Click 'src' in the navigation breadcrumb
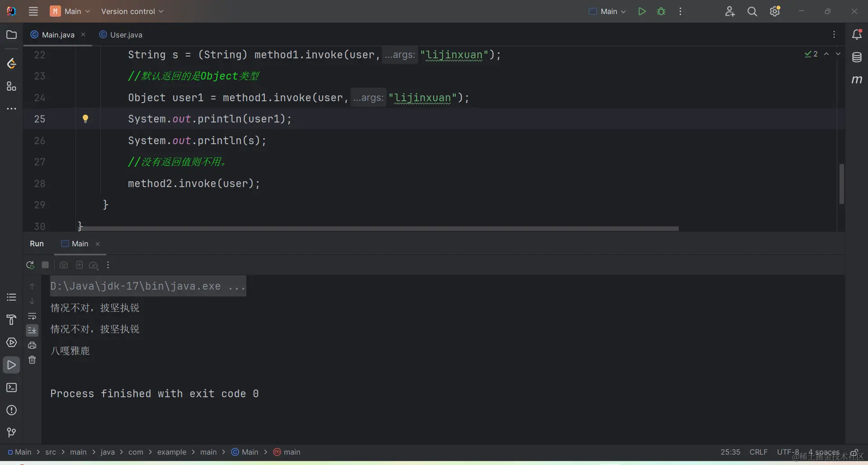The width and height of the screenshot is (868, 465). (51, 452)
